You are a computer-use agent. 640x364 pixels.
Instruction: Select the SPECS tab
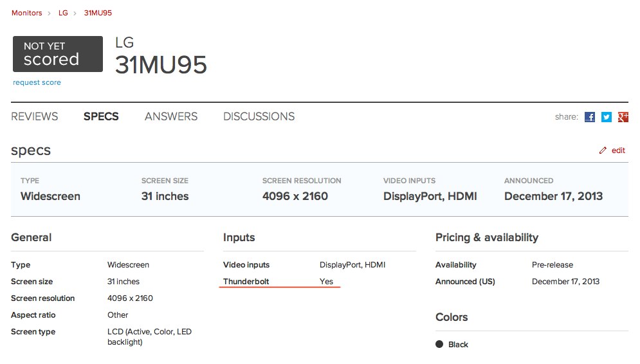pyautogui.click(x=101, y=116)
